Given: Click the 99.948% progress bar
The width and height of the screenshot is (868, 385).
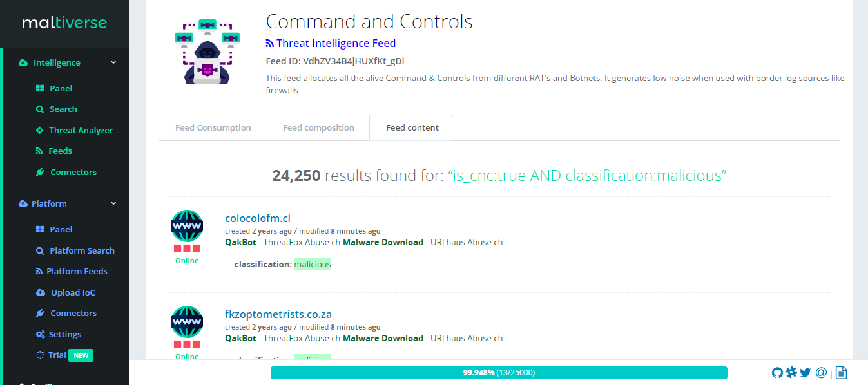Looking at the screenshot, I should [x=499, y=373].
